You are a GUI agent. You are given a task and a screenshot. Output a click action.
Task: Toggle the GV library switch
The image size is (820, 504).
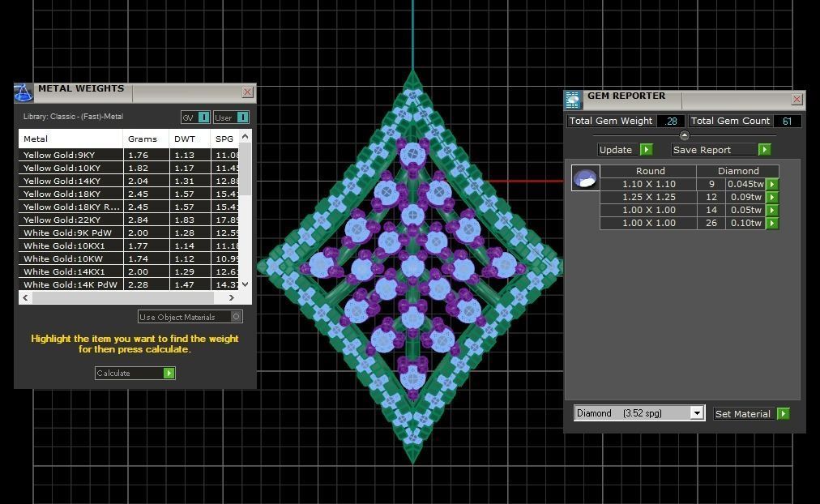point(204,117)
